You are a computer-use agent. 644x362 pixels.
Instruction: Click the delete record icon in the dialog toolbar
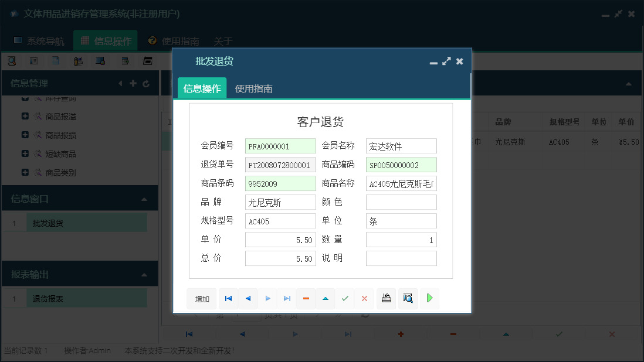(306, 299)
